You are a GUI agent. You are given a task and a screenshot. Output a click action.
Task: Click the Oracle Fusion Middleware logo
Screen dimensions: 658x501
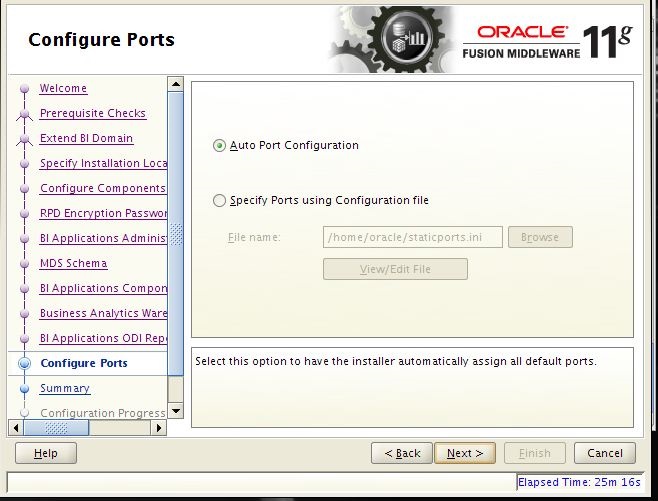click(548, 42)
